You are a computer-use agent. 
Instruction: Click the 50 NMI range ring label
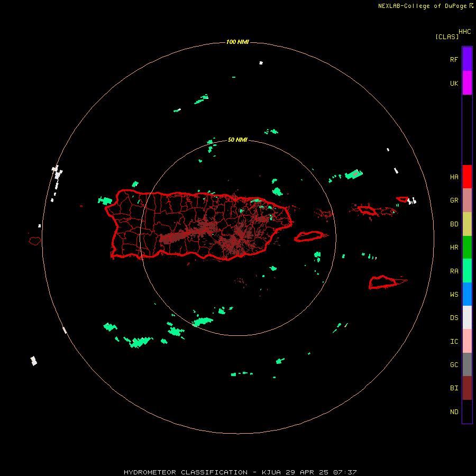(x=237, y=140)
